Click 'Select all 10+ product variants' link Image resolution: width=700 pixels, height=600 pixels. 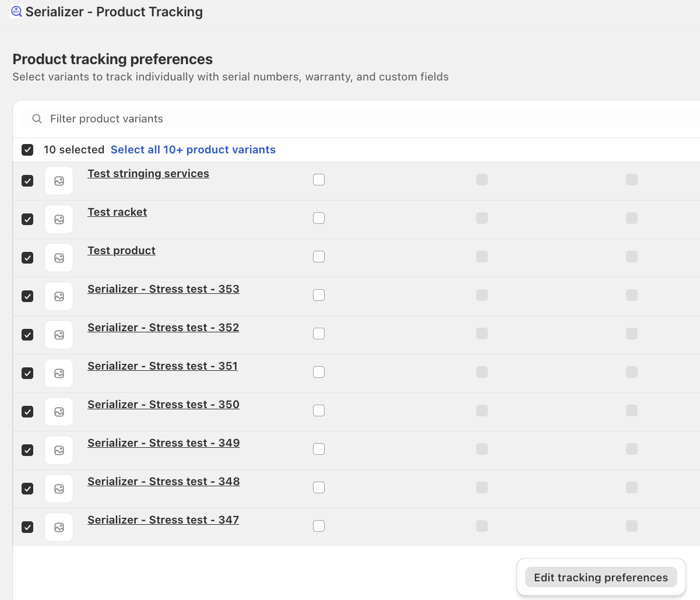click(x=193, y=150)
